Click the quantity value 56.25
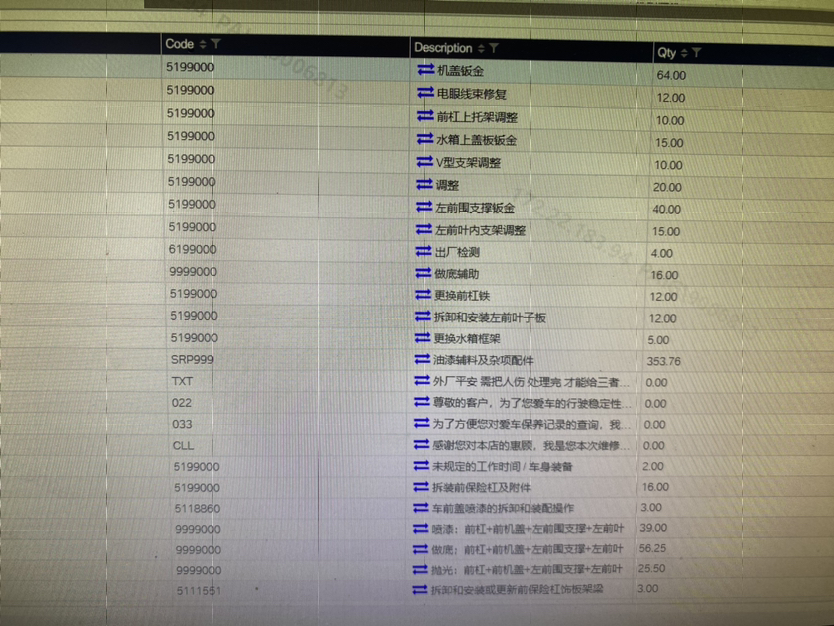This screenshot has height=626, width=834. (652, 548)
